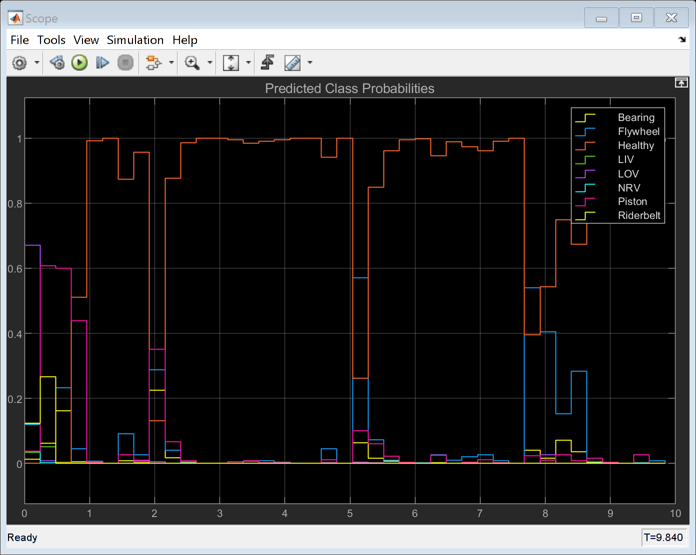Viewport: 696px width, 555px height.
Task: Open the Measurements dropdown arrow
Action: tap(310, 63)
